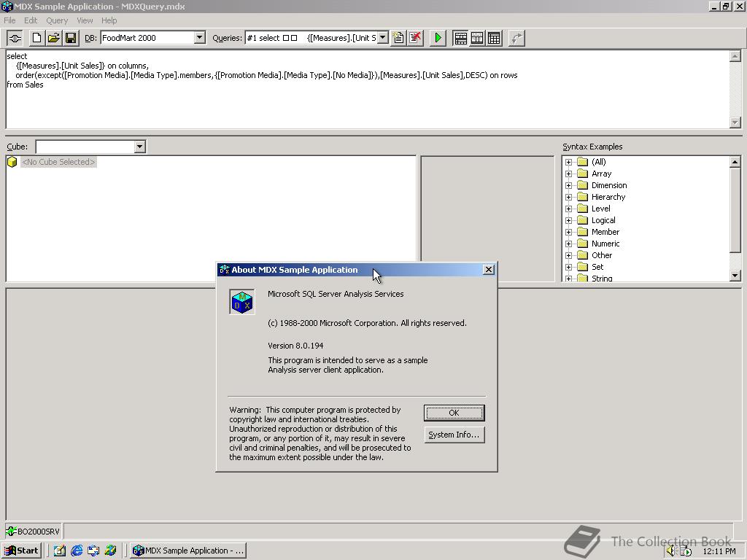The height and width of the screenshot is (560, 747).
Task: Expand the Numeric syntax folder
Action: (568, 244)
